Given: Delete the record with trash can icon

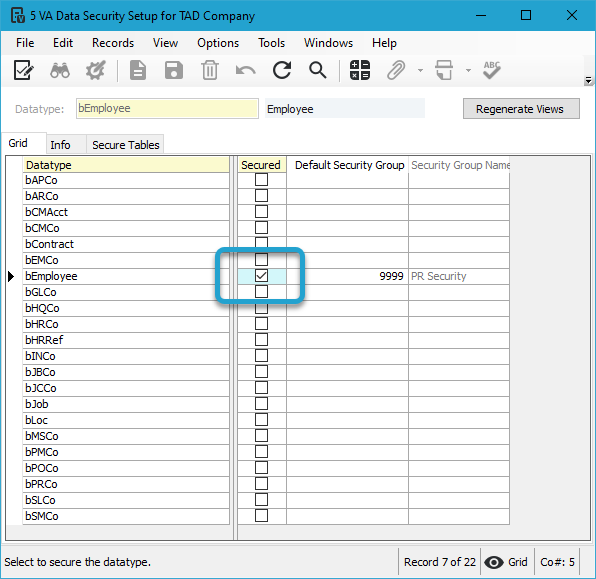Looking at the screenshot, I should 210,70.
